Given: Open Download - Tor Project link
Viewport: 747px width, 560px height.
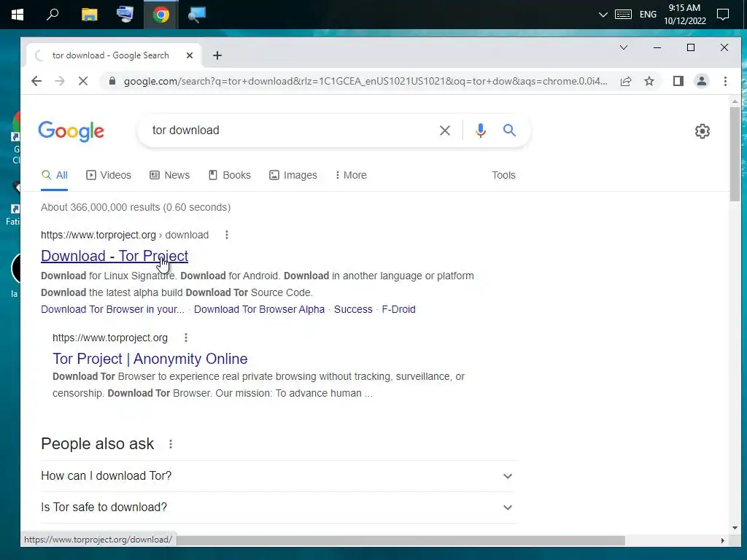Looking at the screenshot, I should click(x=115, y=256).
